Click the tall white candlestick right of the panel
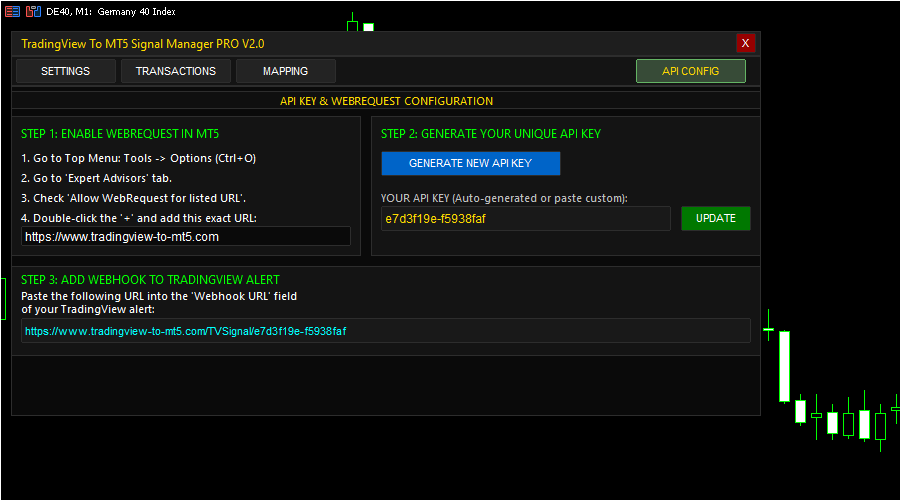900x500 pixels. pyautogui.click(x=784, y=366)
